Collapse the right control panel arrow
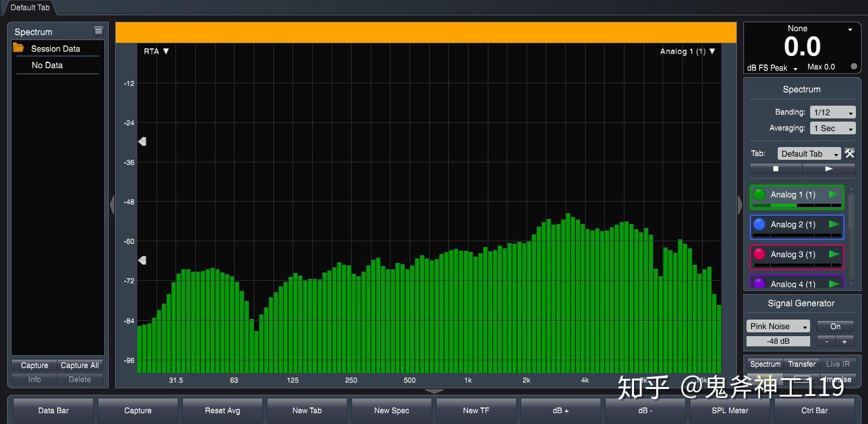868x424 pixels. click(740, 205)
